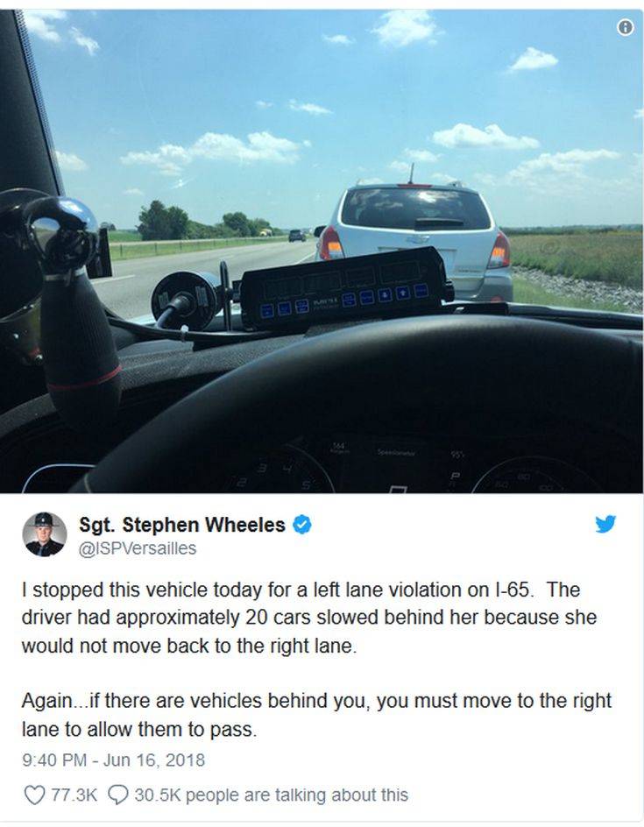The height and width of the screenshot is (827, 644).
Task: Open Sgt. Stephen Wheeles profile picture
Action: coord(45,534)
